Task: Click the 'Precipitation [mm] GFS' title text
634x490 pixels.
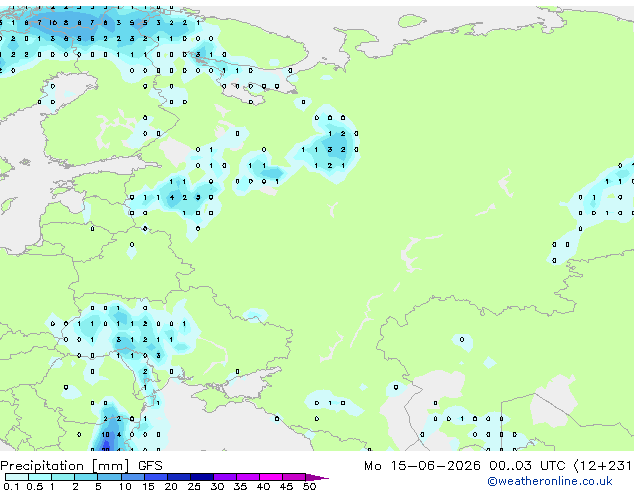Action: pyautogui.click(x=81, y=466)
